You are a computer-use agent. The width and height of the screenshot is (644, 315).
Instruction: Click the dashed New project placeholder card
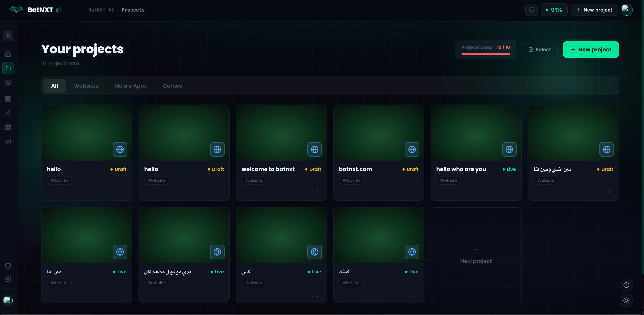pyautogui.click(x=476, y=255)
